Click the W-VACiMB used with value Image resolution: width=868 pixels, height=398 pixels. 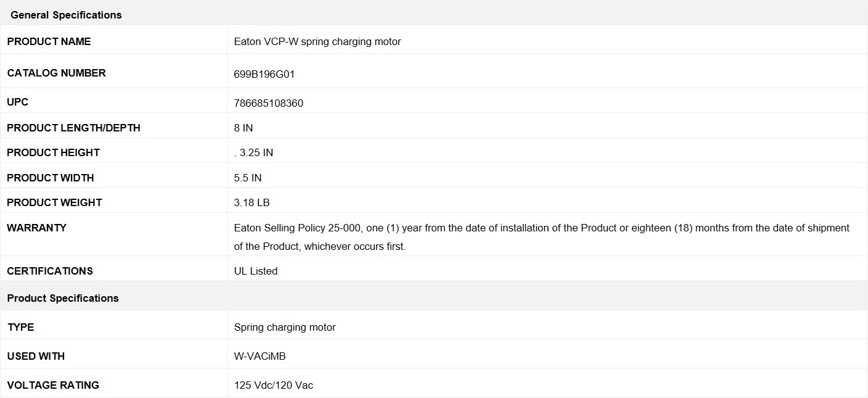(260, 356)
